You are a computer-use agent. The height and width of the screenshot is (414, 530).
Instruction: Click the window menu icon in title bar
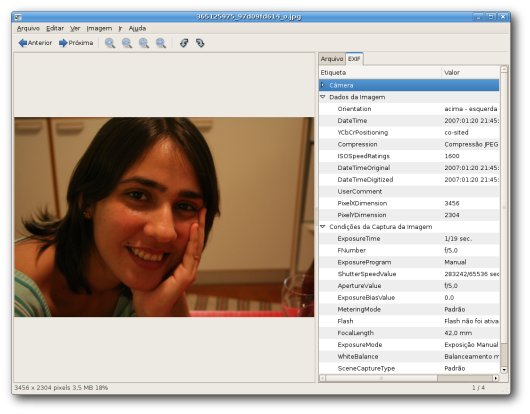click(x=18, y=17)
